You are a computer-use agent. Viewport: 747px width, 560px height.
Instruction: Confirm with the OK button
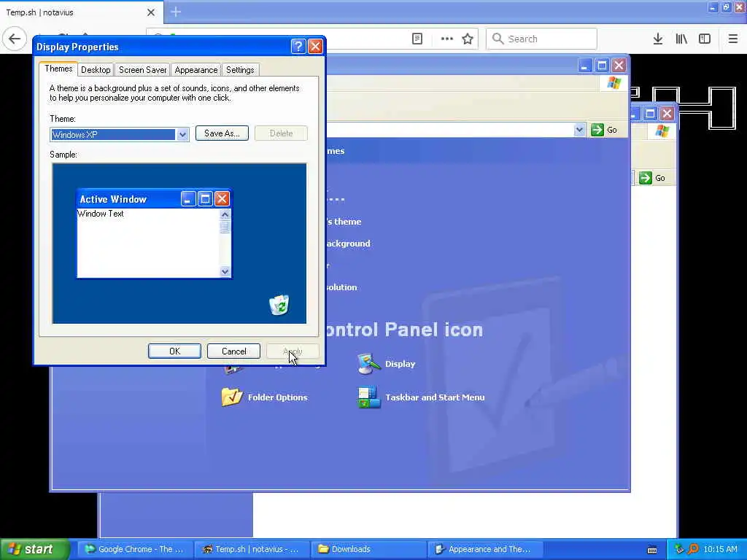click(174, 351)
